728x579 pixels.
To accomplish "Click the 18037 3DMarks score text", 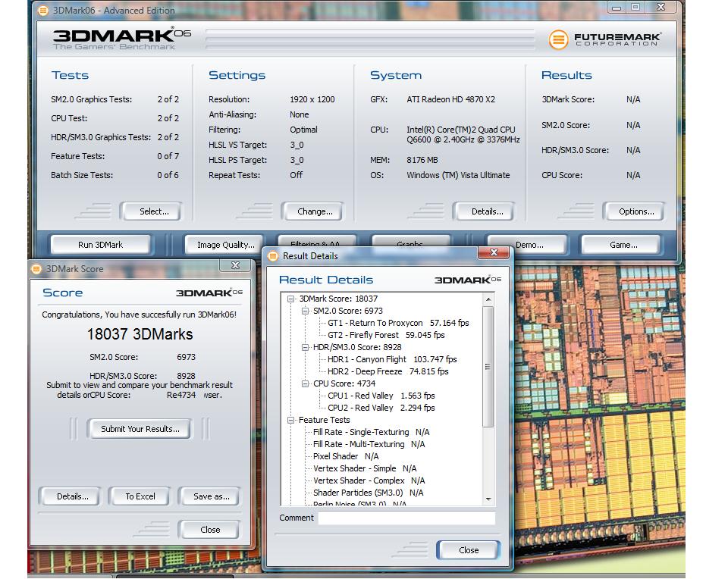I will (140, 334).
